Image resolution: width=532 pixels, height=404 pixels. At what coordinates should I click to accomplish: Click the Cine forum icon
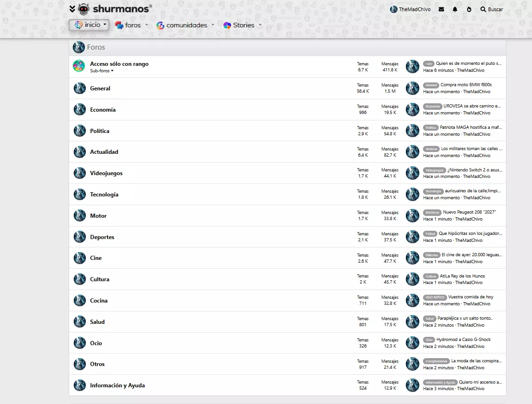click(x=80, y=258)
